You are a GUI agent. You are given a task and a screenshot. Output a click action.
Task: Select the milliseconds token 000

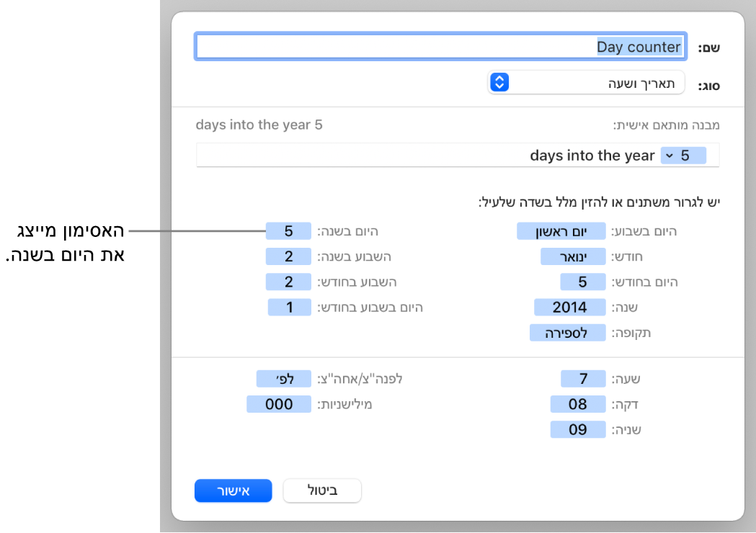(279, 404)
